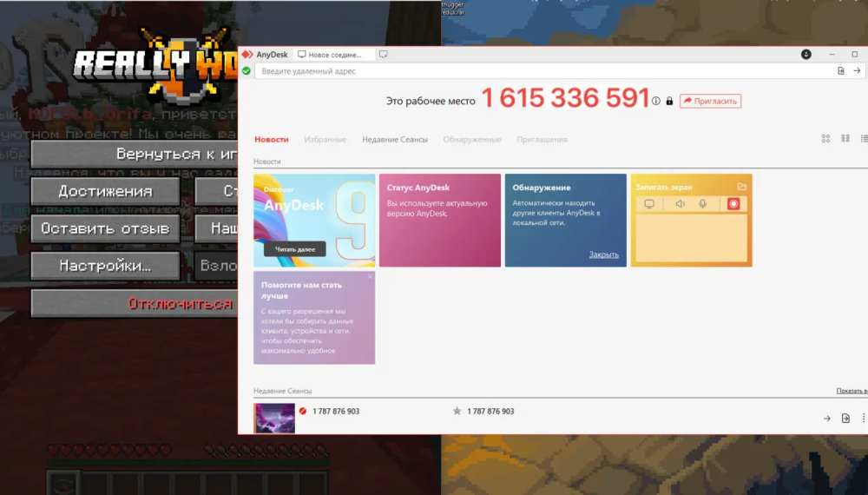Click 'Отключиться' in Minecraft menu
Screen dimensions: 868x495
point(135,303)
